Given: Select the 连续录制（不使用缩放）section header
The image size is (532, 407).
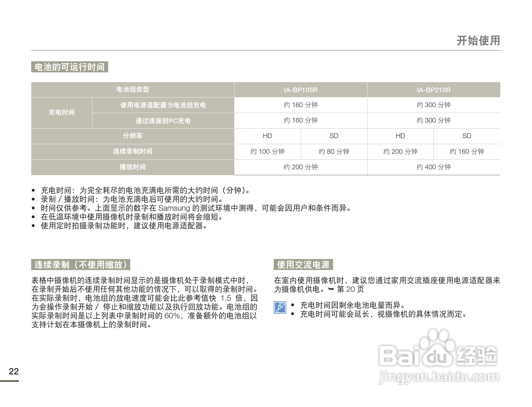Looking at the screenshot, I should tap(81, 265).
